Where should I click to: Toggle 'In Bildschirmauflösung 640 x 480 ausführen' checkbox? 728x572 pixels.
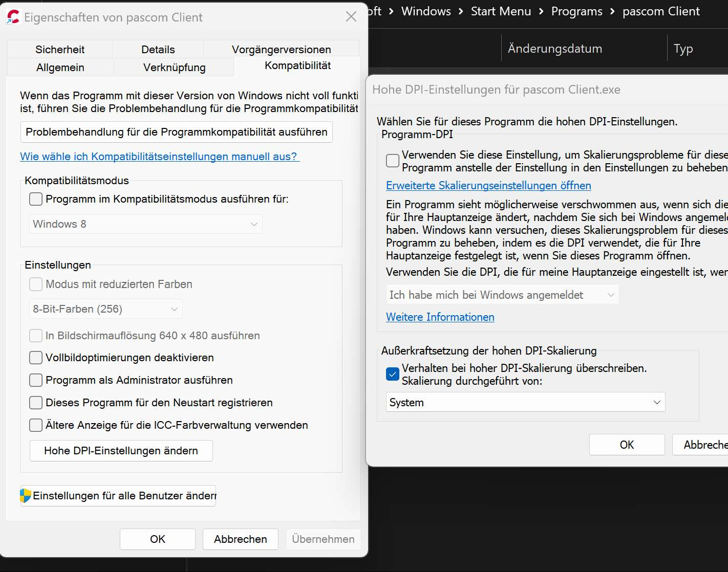click(x=36, y=336)
